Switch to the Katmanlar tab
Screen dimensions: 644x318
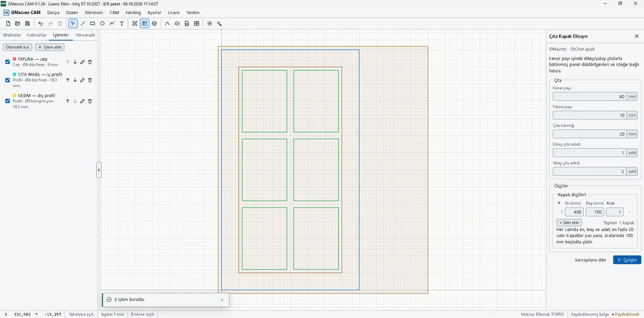tap(37, 35)
